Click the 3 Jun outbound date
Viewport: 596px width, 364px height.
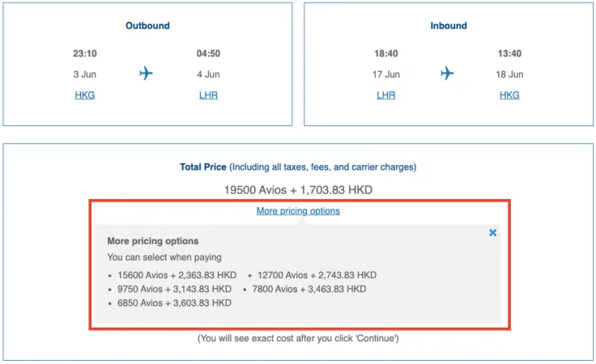point(85,74)
